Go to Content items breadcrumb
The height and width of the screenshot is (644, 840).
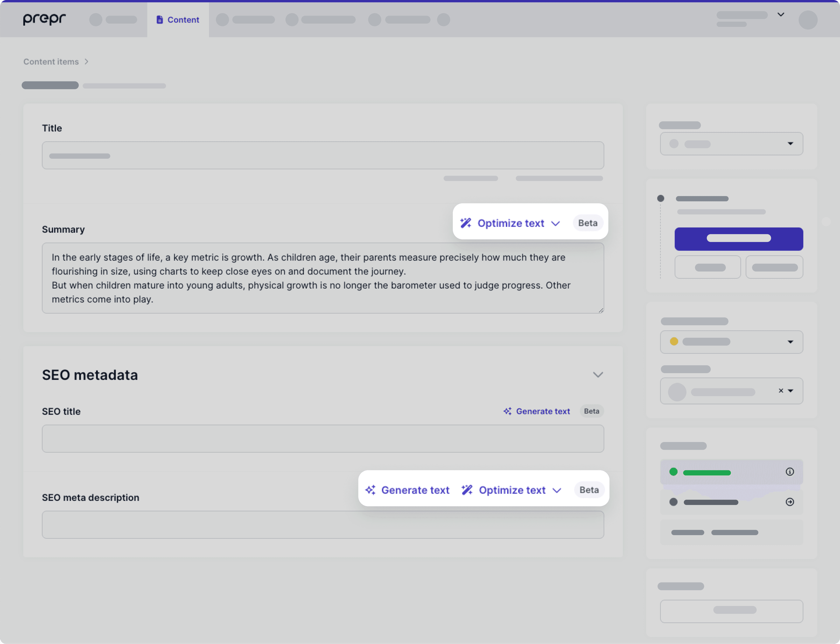51,62
